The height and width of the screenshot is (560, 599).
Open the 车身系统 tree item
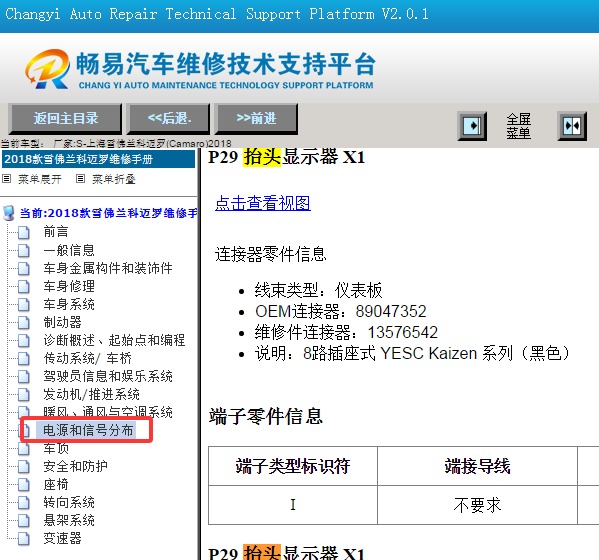coord(69,304)
